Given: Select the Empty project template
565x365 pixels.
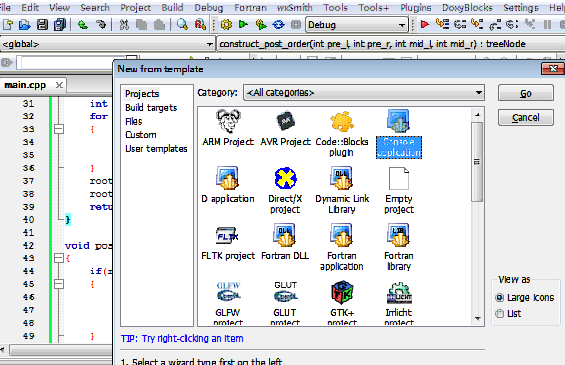Looking at the screenshot, I should coord(399,190).
